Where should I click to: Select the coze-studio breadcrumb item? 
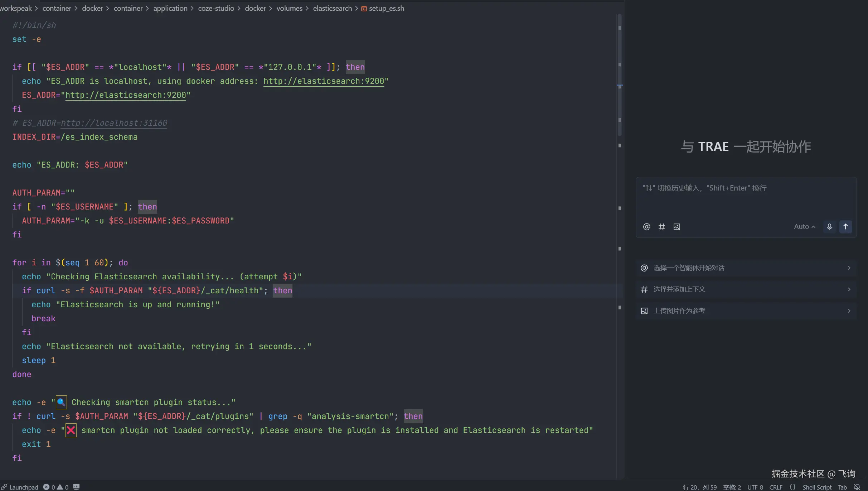216,8
